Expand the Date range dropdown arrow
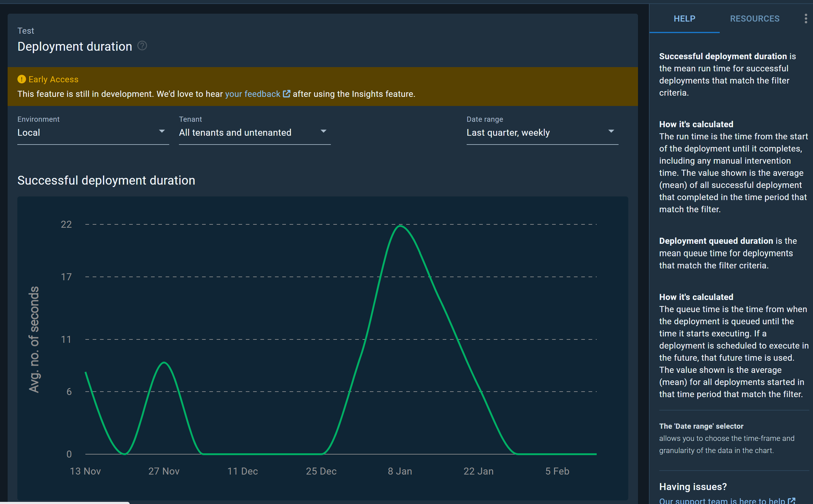 coord(611,131)
